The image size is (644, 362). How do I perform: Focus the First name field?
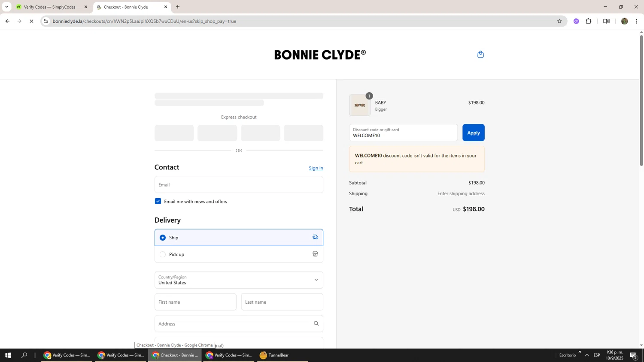point(195,302)
